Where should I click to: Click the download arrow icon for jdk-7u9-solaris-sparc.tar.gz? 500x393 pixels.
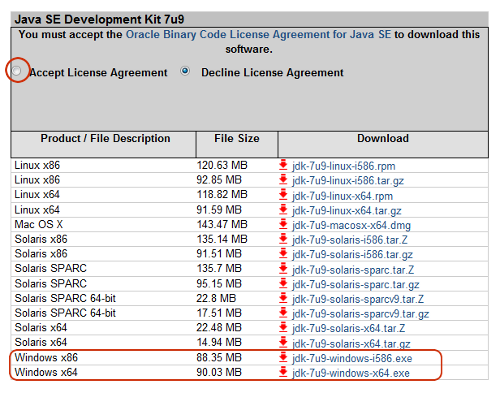click(283, 284)
